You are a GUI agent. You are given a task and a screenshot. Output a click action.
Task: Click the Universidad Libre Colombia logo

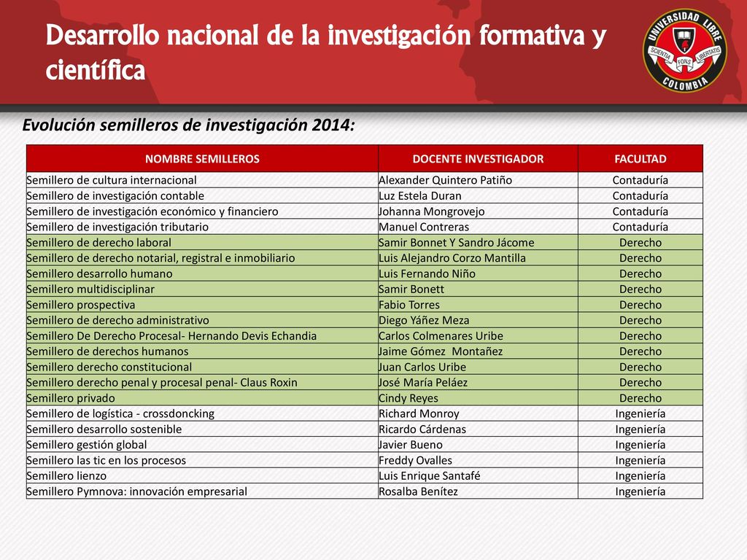point(684,50)
